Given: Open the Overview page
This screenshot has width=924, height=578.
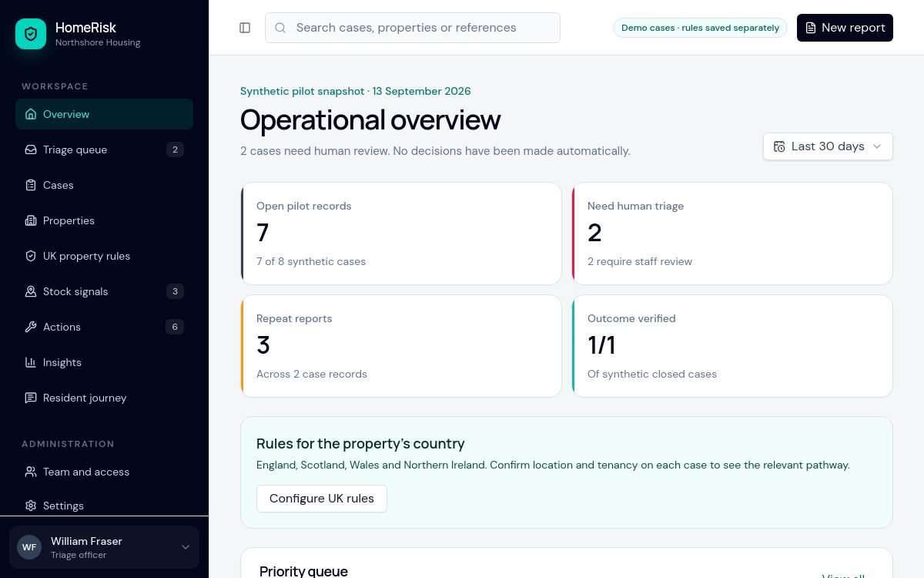Looking at the screenshot, I should (x=104, y=114).
